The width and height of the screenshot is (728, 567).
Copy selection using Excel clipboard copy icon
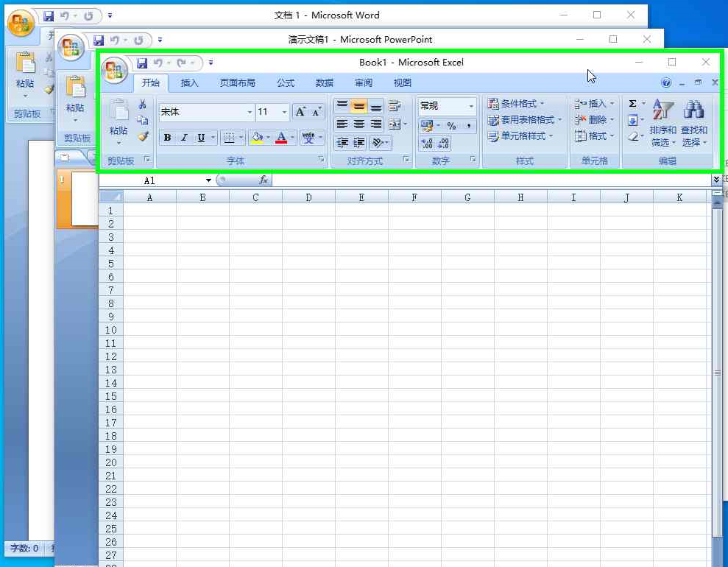[143, 120]
